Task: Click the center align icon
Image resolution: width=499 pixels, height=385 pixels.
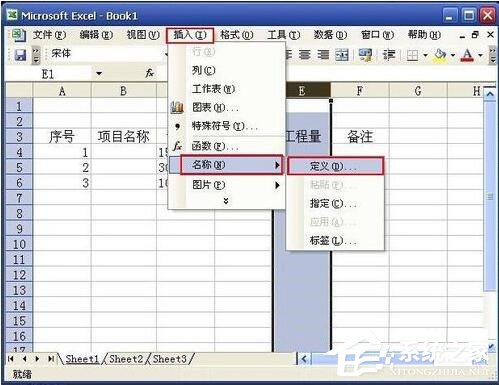Action: pyautogui.click(x=305, y=55)
